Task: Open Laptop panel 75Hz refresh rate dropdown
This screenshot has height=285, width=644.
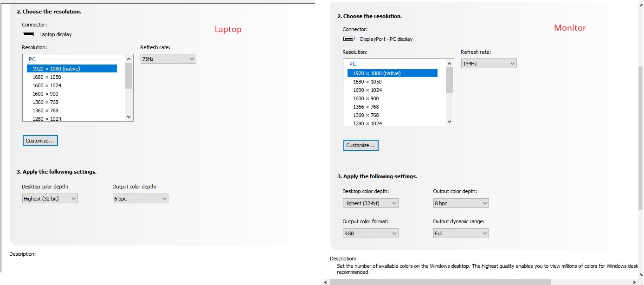Action: [168, 59]
